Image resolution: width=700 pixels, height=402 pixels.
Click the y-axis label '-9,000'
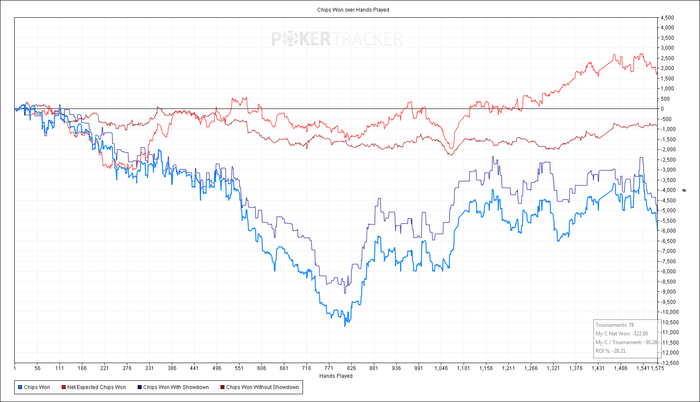[x=668, y=292]
